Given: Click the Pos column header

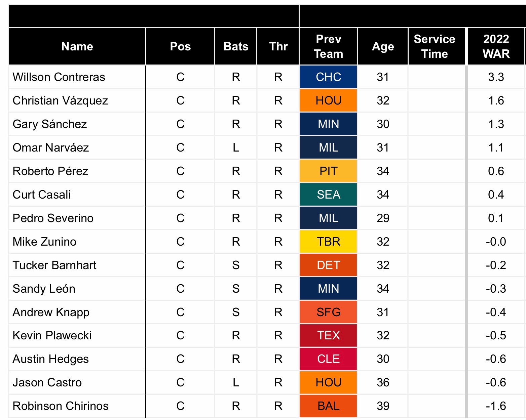Looking at the screenshot, I should 180,46.
